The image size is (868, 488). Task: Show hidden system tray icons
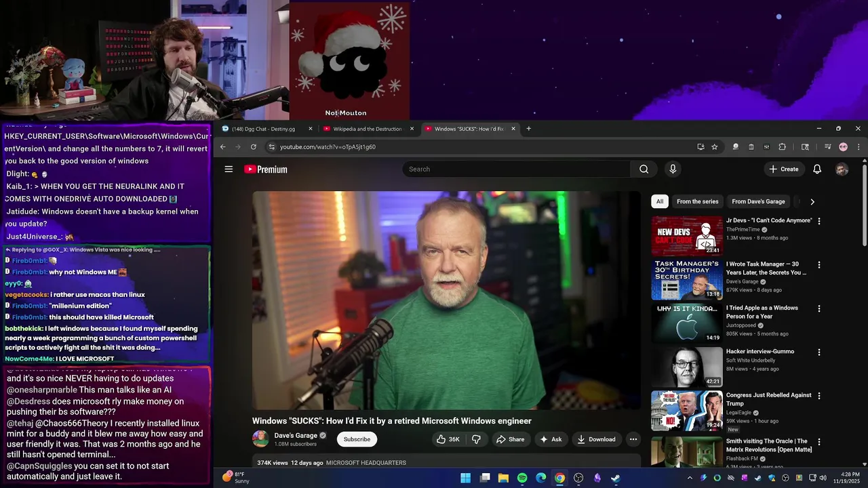pyautogui.click(x=690, y=478)
